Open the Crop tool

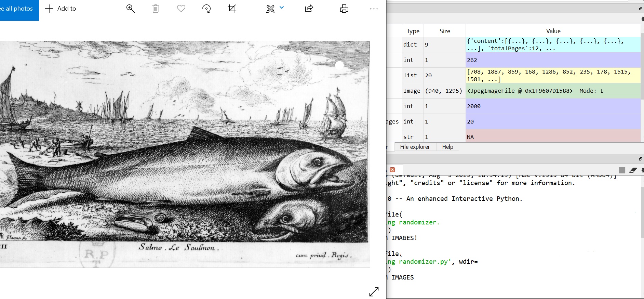click(x=232, y=9)
